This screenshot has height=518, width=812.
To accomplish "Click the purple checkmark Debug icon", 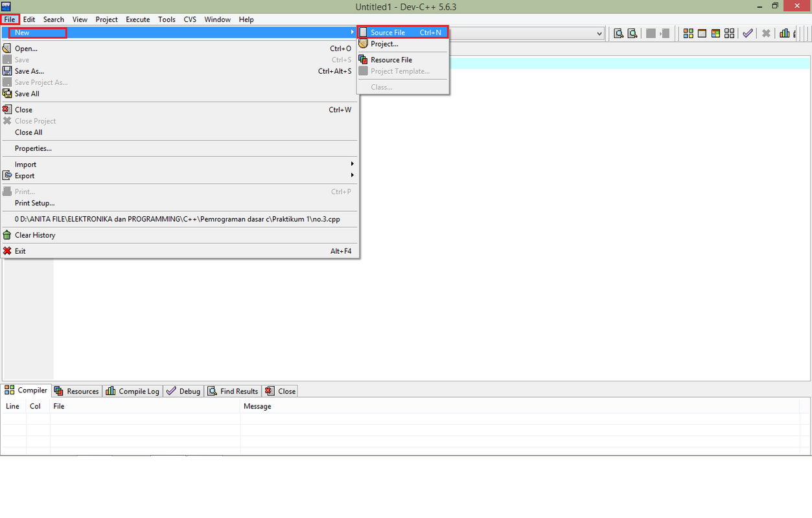I will (x=748, y=34).
